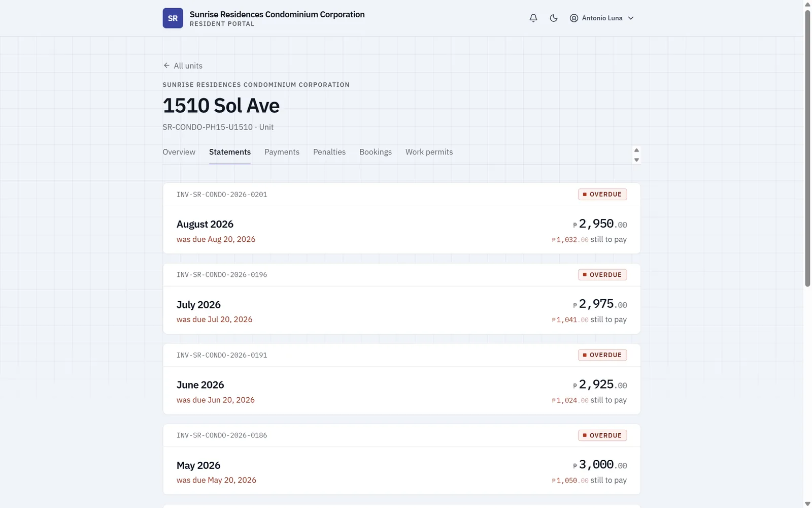Select the Statements tab

[x=230, y=152]
